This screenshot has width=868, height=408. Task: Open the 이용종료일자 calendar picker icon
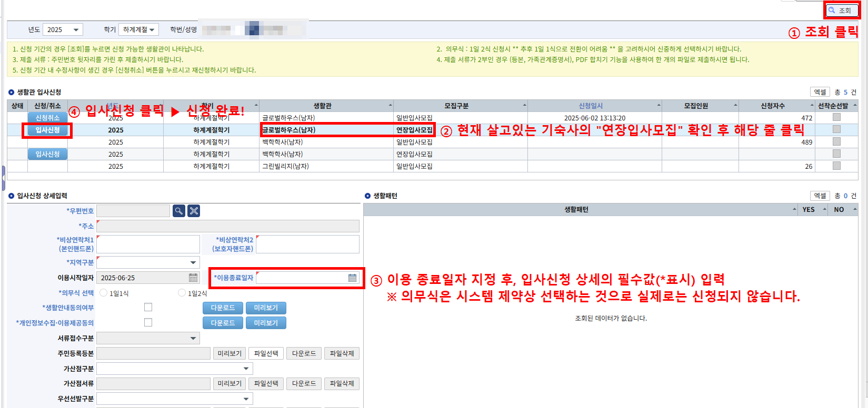tap(352, 278)
